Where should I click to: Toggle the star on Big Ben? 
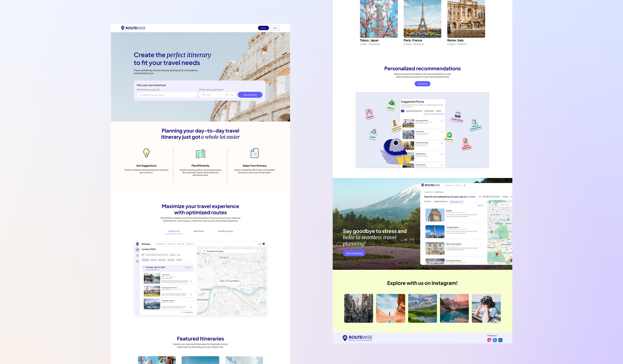tap(481, 211)
